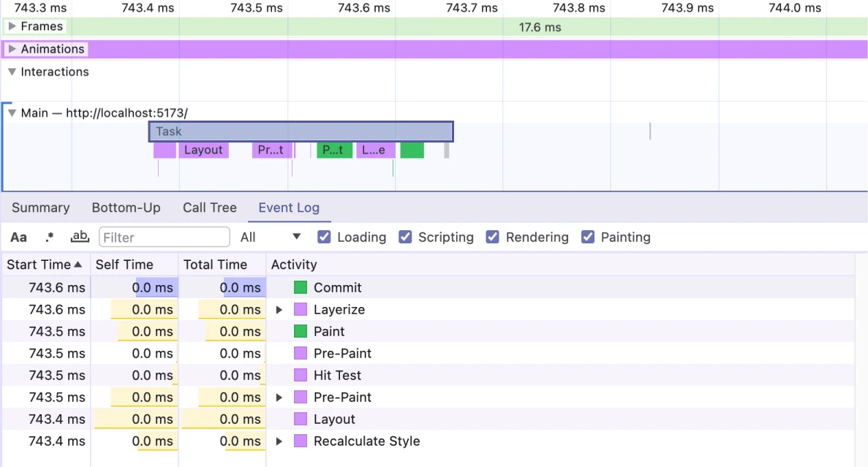The height and width of the screenshot is (467, 868).
Task: Uncheck the Scripting checkbox
Action: pos(406,237)
